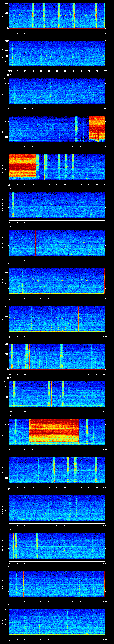
Task: Click the 7:16:00 start time label
Action: pyautogui.click(x=9, y=601)
